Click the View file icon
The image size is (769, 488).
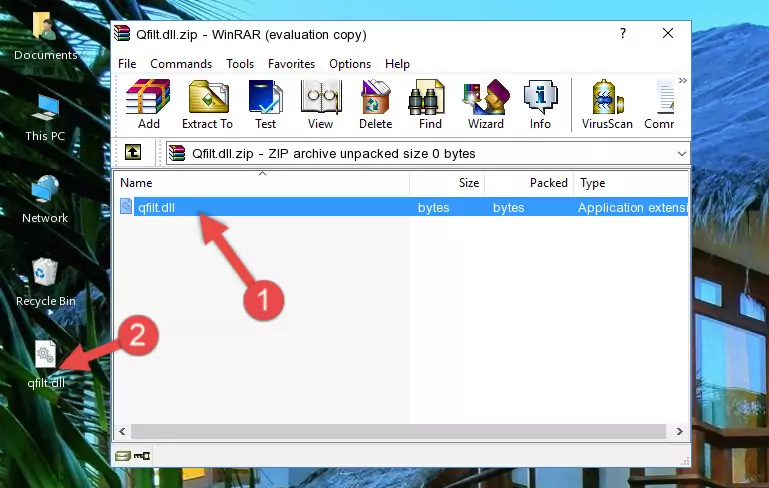[x=321, y=104]
